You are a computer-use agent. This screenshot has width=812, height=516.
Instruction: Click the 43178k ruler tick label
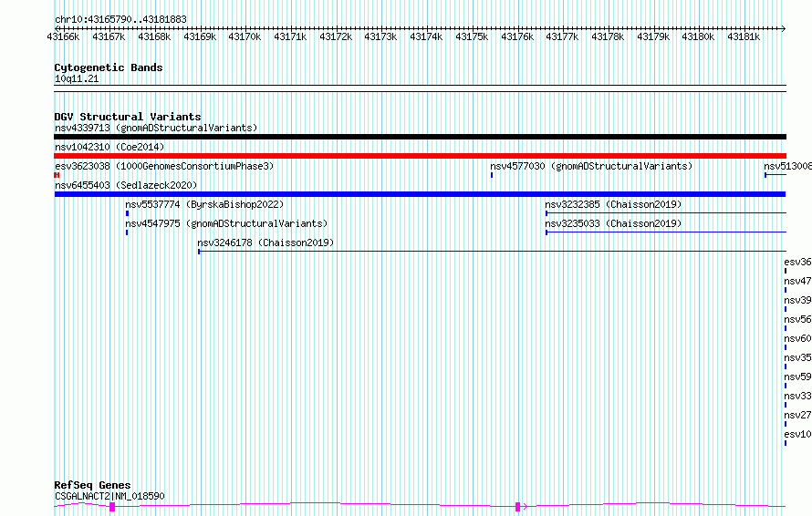point(608,36)
